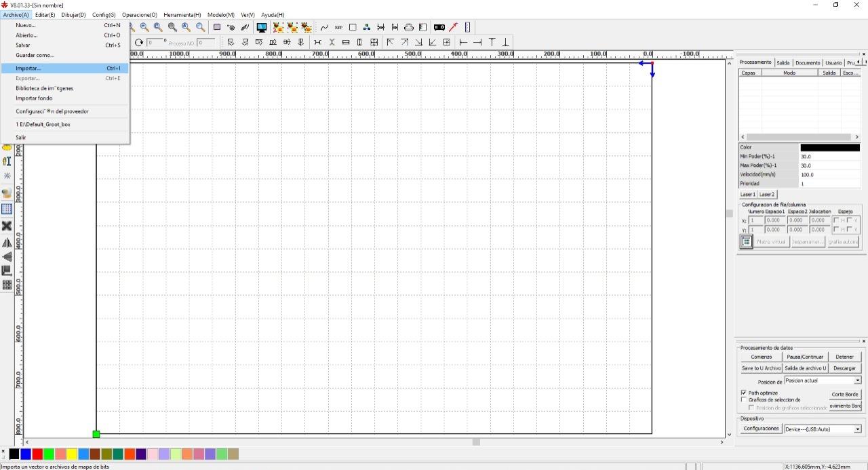Click the red laser arrow icon
The image size is (868, 470).
pos(454,27)
